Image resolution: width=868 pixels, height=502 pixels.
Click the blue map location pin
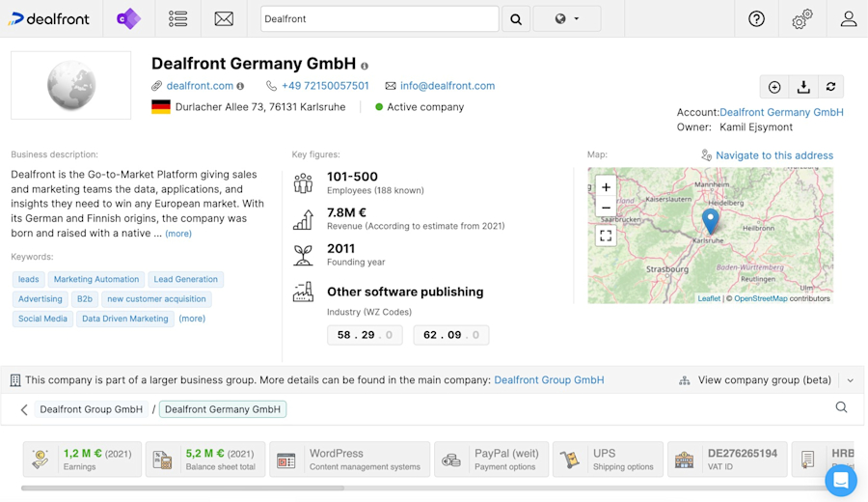(710, 221)
